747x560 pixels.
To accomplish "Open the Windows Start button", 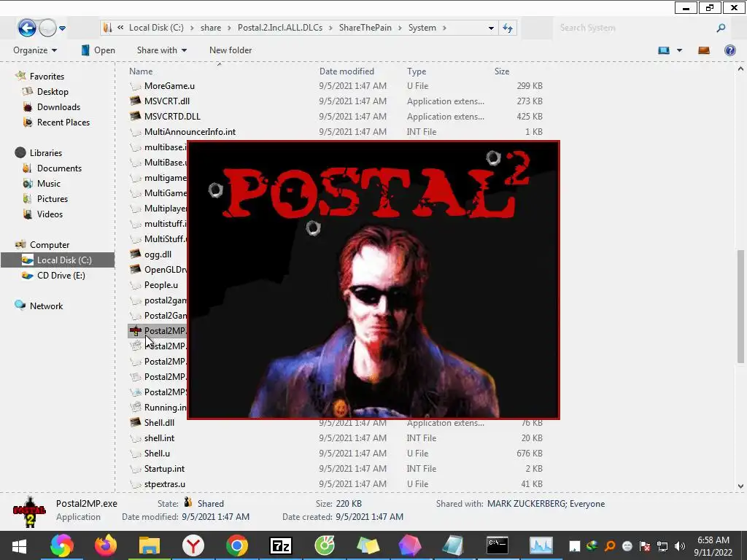I will (x=19, y=545).
